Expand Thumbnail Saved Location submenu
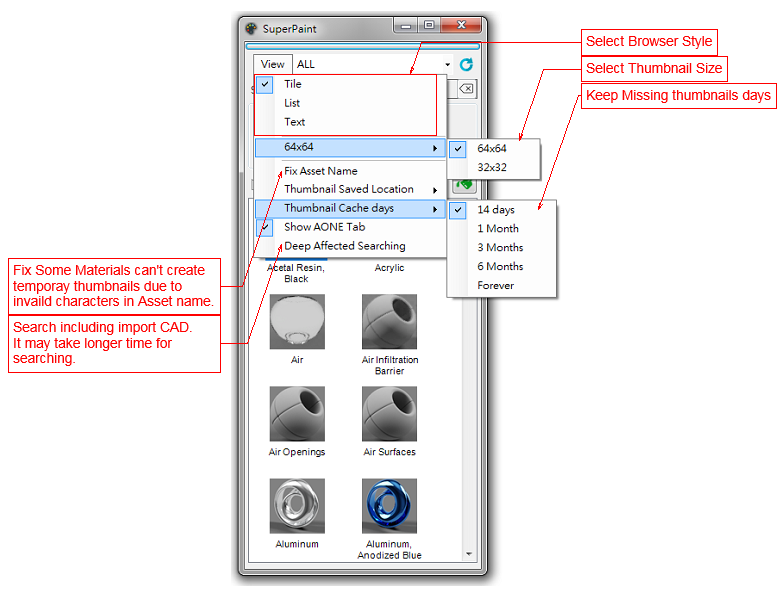This screenshot has width=783, height=599. pos(350,189)
